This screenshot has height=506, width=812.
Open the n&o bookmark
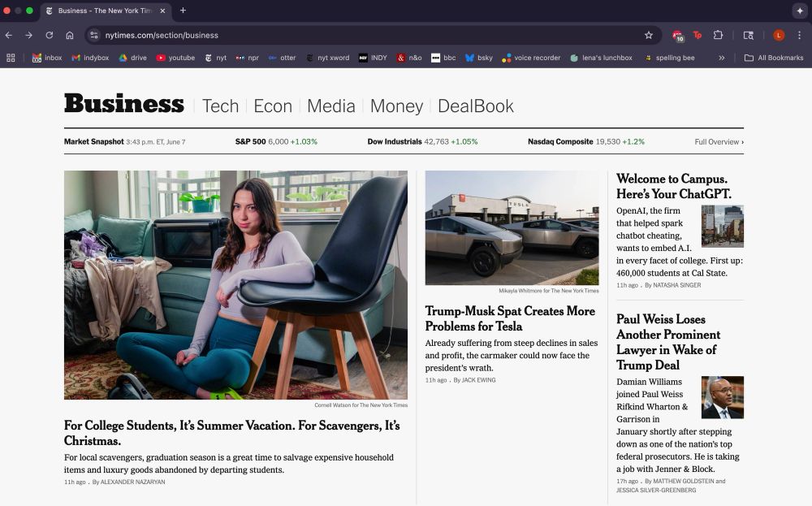point(409,58)
